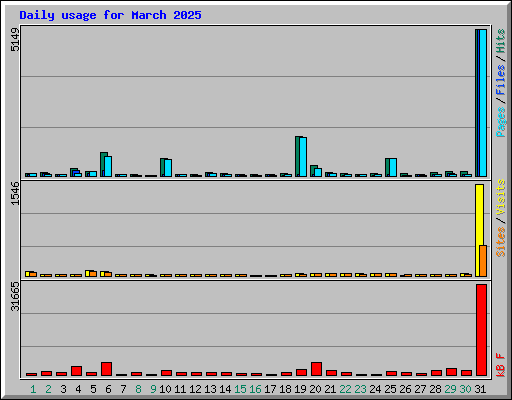Viewport: 512px width, 400px height.
Task: Click day 7 on the x-axis
Action: tap(123, 389)
